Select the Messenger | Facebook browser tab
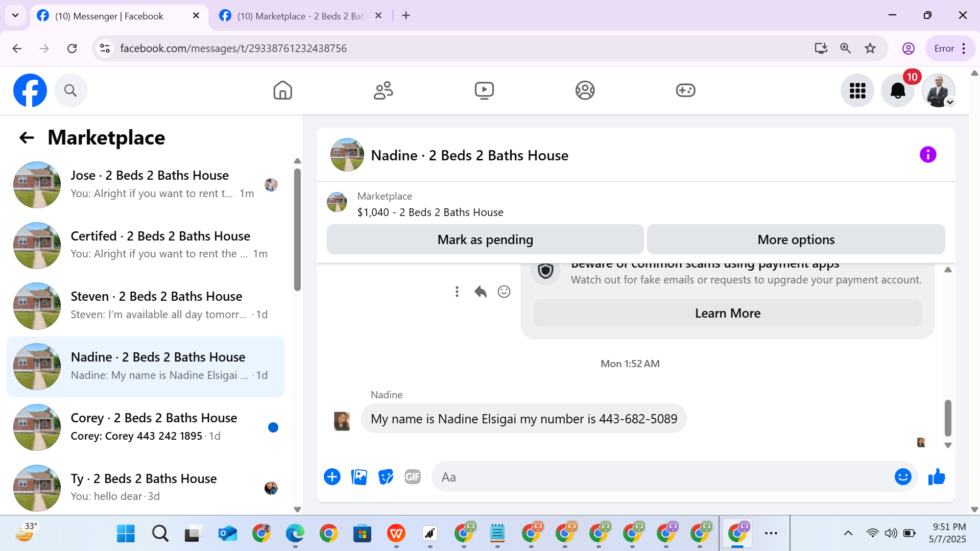The width and height of the screenshot is (980, 551). pyautogui.click(x=109, y=16)
